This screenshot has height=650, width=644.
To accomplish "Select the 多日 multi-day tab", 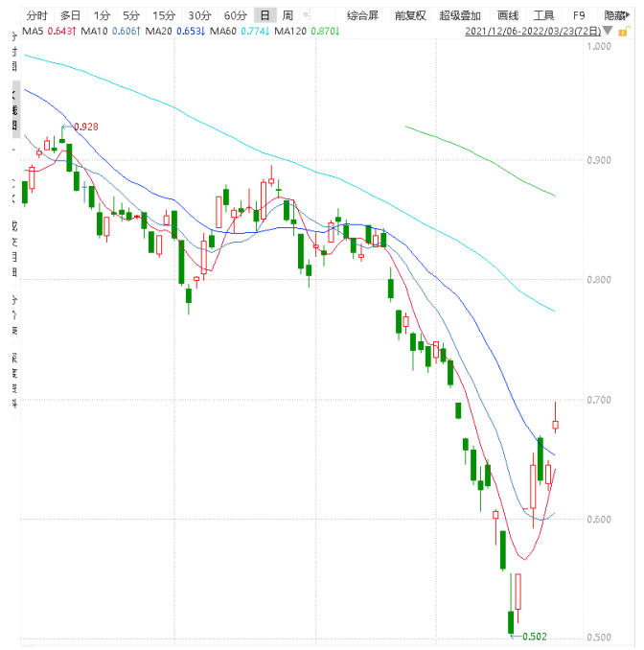I will [70, 15].
